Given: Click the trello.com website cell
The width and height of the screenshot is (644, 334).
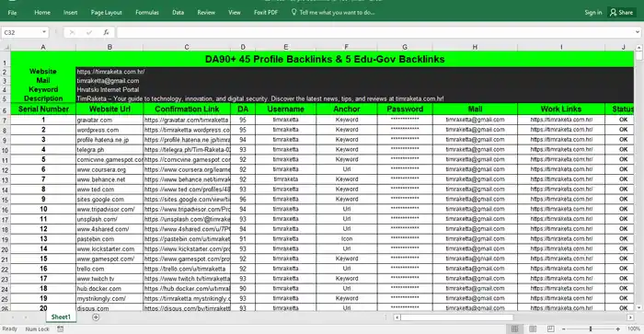Looking at the screenshot, I should 109,269.
